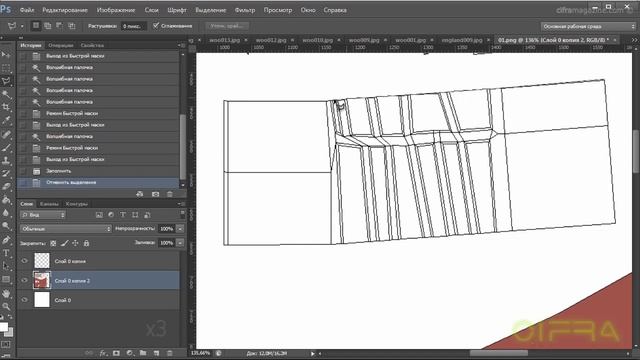
Task: Toggle lock transparent pixels
Action: (x=53, y=243)
